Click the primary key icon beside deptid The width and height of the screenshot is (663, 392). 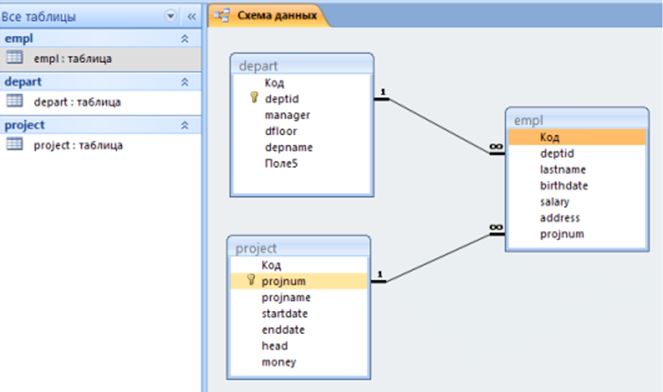(x=254, y=97)
